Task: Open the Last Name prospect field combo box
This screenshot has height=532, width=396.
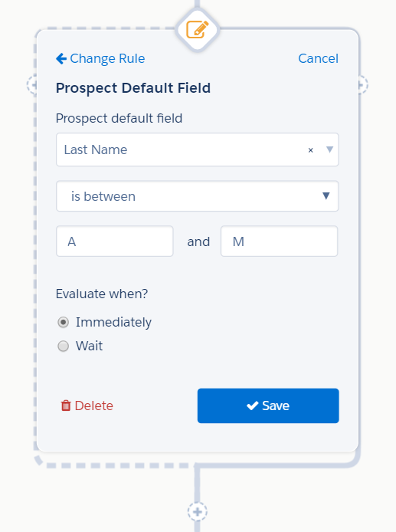Action: pos(198,149)
